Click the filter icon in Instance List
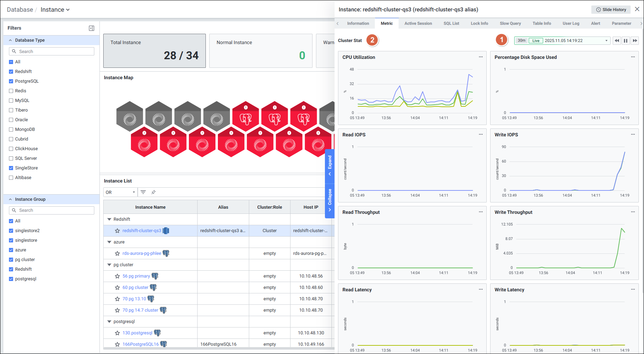This screenshot has height=354, width=644. (x=143, y=192)
